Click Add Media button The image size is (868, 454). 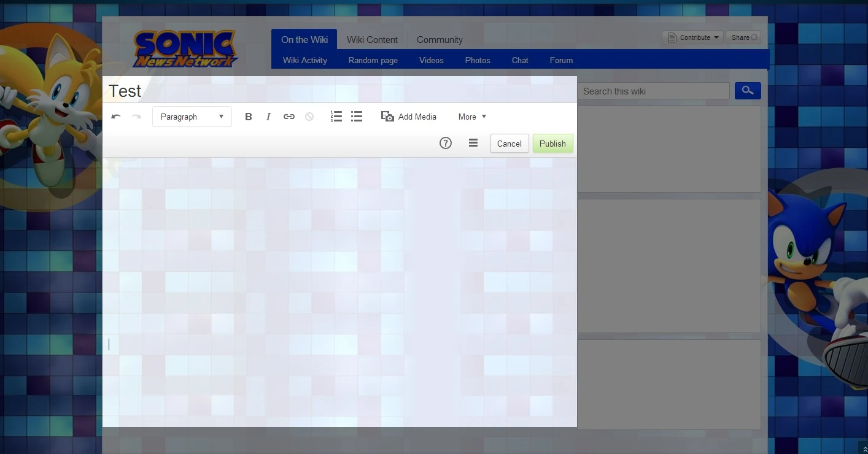click(409, 117)
